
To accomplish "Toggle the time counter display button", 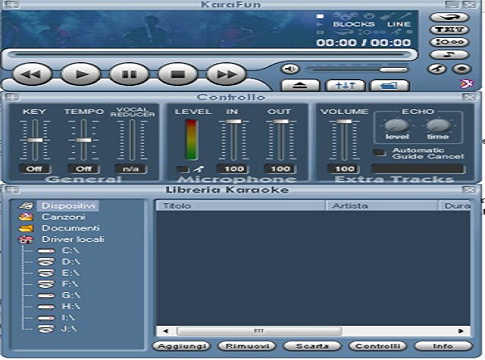I will [x=449, y=42].
